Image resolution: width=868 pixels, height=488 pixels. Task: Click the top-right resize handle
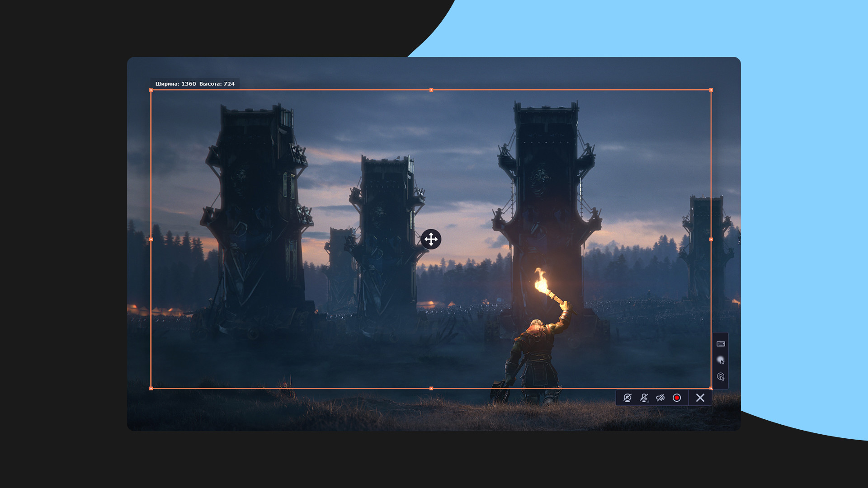point(711,90)
